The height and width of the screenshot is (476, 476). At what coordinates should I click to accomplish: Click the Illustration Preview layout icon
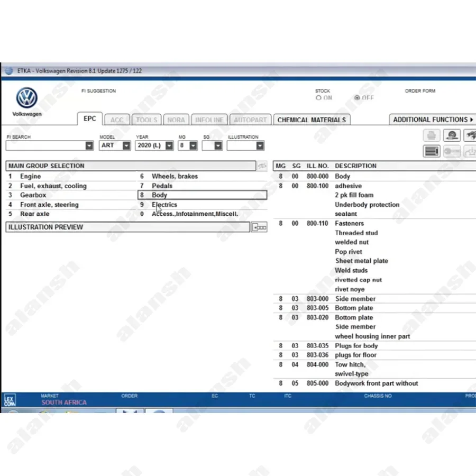[259, 227]
